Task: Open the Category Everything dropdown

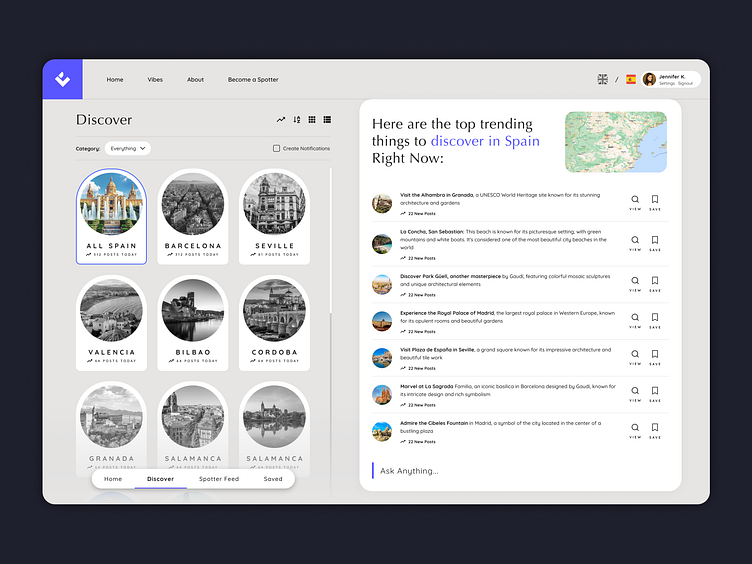Action: [x=128, y=148]
